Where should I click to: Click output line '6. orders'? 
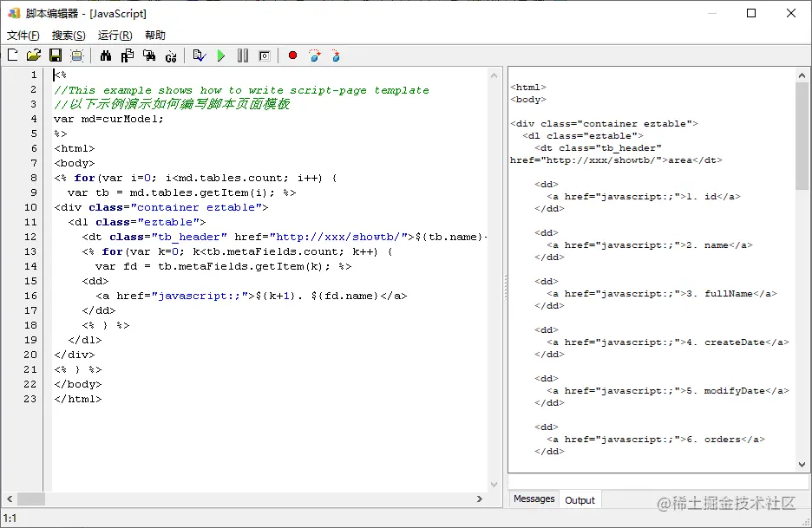[x=656, y=439]
